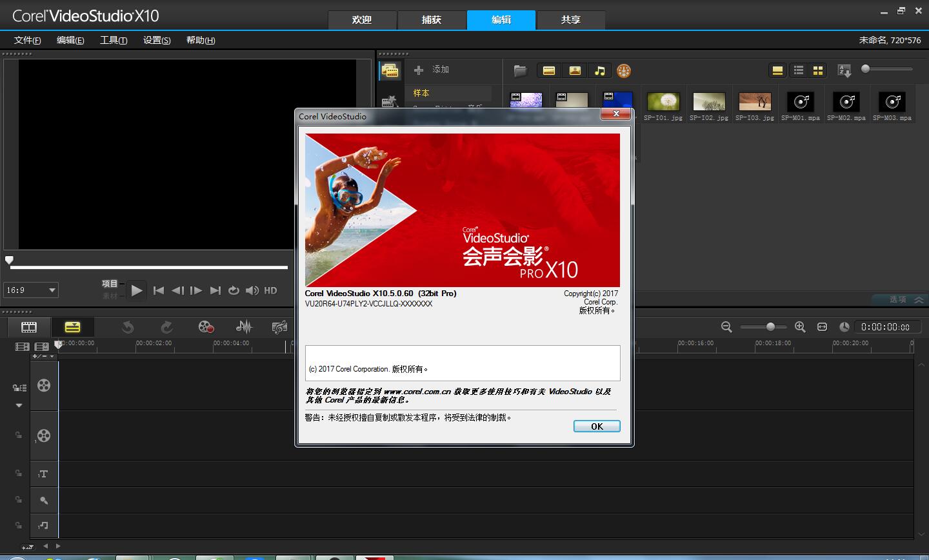Select the 样本 library folder

449,93
